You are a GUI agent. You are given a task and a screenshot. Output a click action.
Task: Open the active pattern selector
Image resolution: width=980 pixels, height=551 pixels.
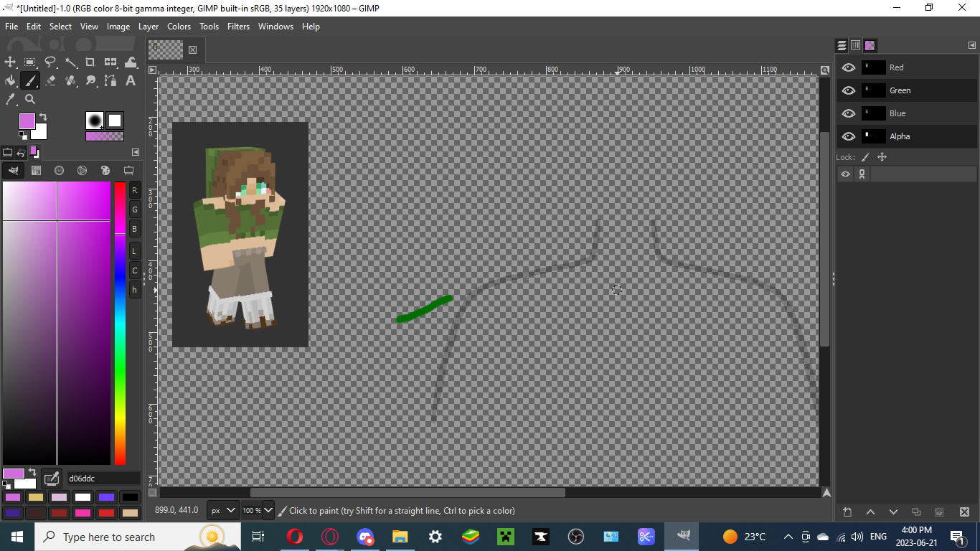[x=116, y=121]
